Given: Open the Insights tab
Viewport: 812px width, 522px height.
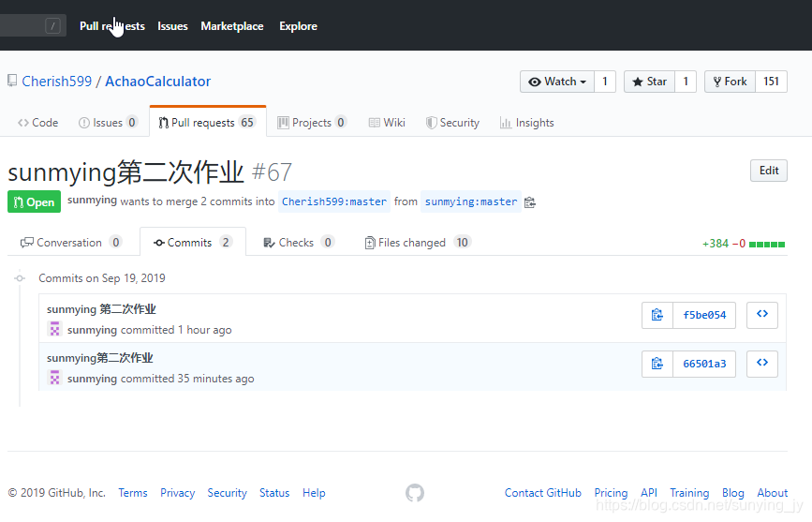Looking at the screenshot, I should (527, 123).
